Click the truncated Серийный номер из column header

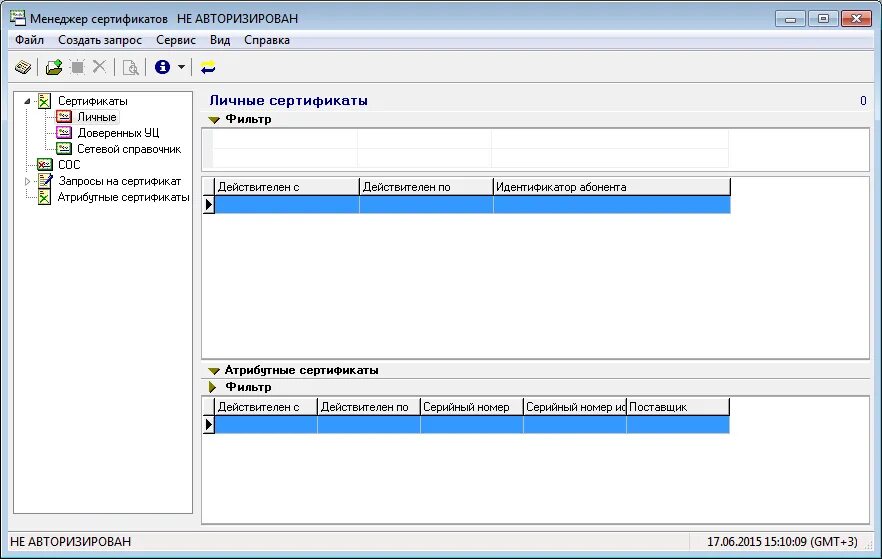coord(574,407)
